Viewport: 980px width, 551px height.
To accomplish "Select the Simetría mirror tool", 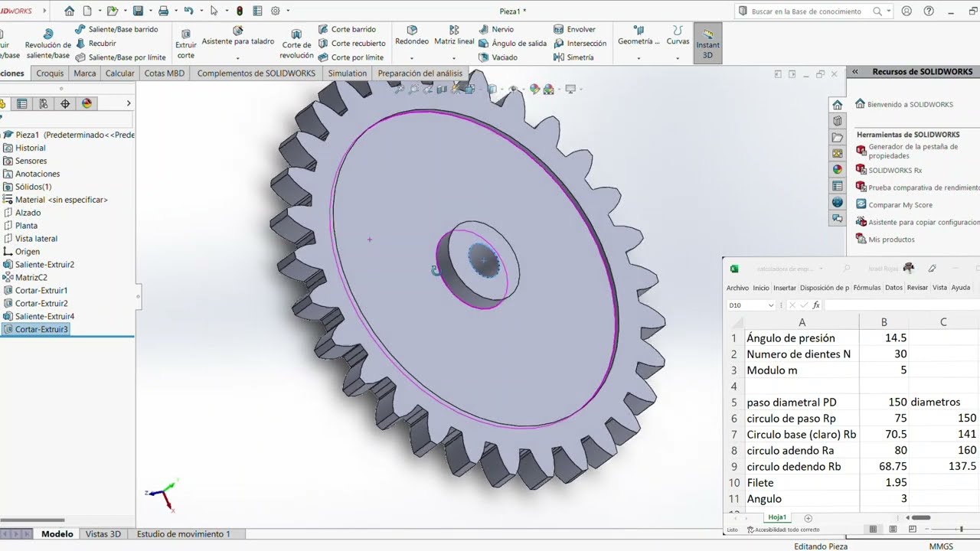I will pos(573,57).
